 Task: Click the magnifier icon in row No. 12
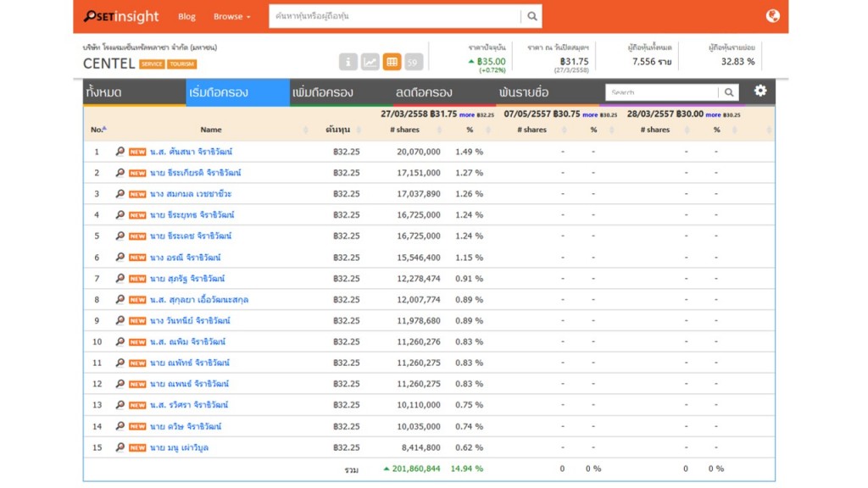point(120,384)
